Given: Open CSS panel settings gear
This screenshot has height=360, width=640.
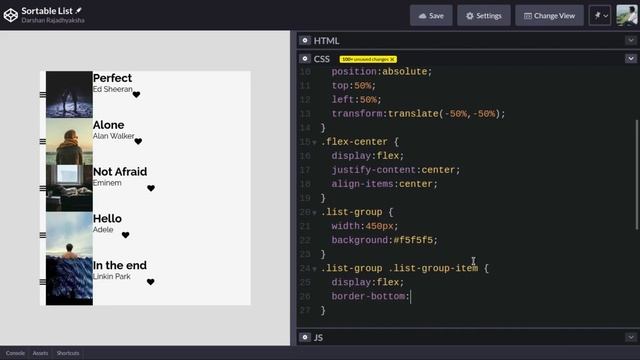Looking at the screenshot, I should click(x=304, y=59).
